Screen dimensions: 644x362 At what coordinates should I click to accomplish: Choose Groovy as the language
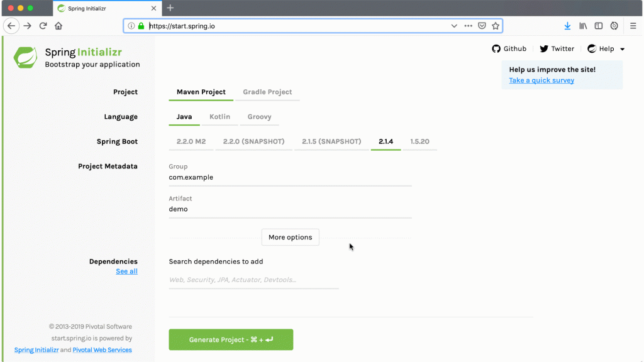point(259,117)
